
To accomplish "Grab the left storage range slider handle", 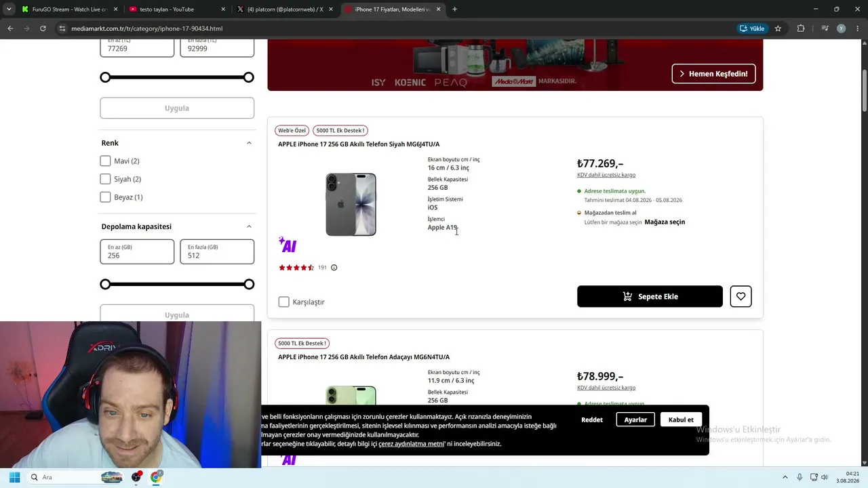I will pyautogui.click(x=105, y=284).
